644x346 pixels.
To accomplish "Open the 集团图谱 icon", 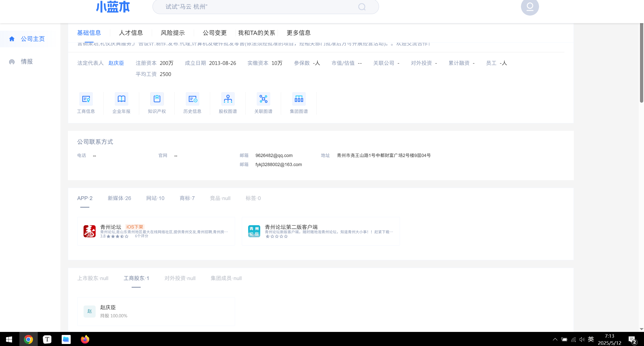I will pos(298,99).
